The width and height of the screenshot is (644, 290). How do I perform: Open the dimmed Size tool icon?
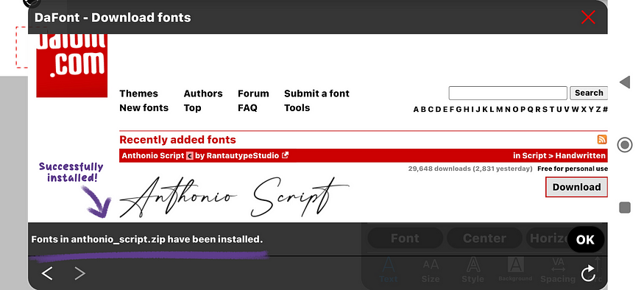click(431, 270)
